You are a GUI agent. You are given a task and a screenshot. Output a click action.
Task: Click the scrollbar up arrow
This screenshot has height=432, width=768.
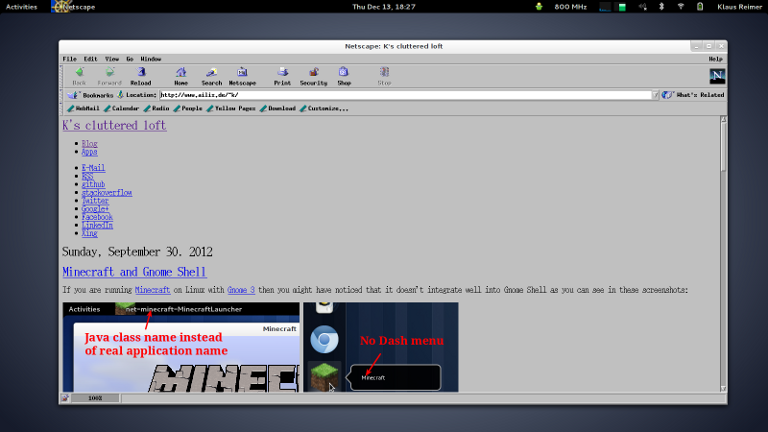click(723, 120)
